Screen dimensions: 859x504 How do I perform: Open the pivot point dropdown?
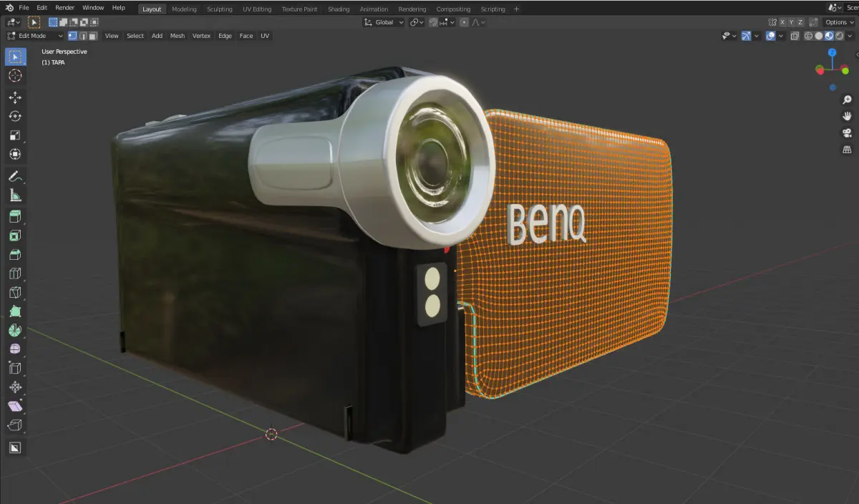tap(417, 22)
